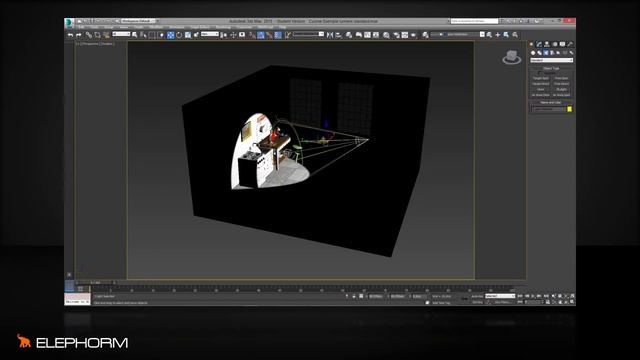Screen dimensions: 640x360
Task: Open the Utilities tab with hammer icon
Action: point(571,44)
